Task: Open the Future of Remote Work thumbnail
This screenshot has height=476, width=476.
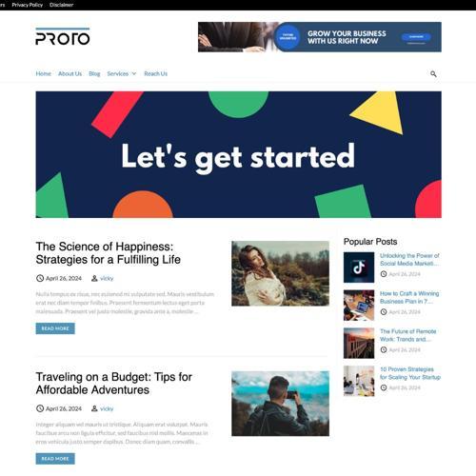Action: click(x=359, y=343)
